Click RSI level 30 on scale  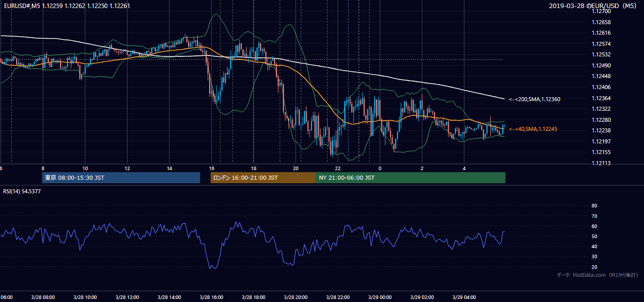tap(594, 257)
